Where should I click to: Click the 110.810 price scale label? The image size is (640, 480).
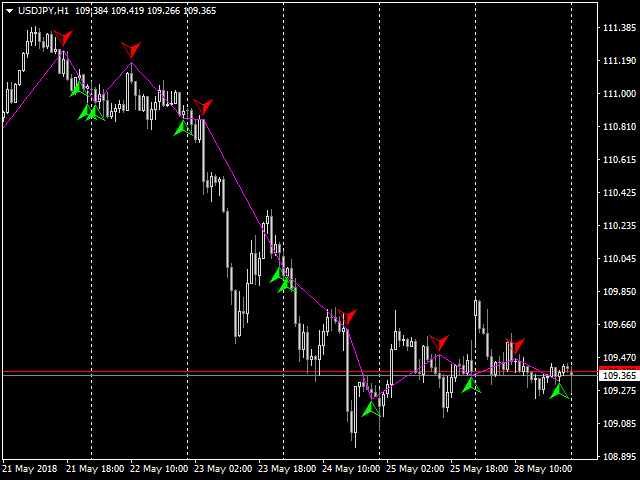tap(619, 127)
